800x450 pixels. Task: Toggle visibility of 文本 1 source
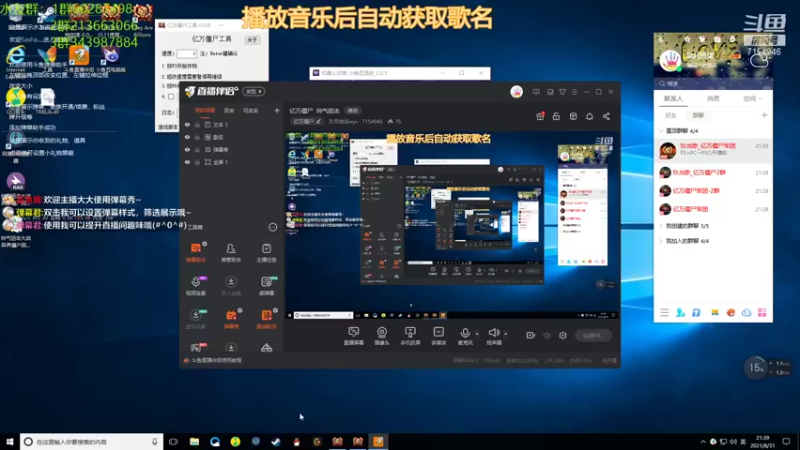187,124
